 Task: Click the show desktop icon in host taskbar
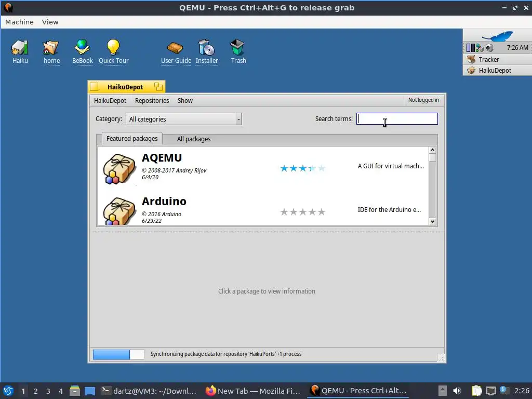tap(90, 391)
